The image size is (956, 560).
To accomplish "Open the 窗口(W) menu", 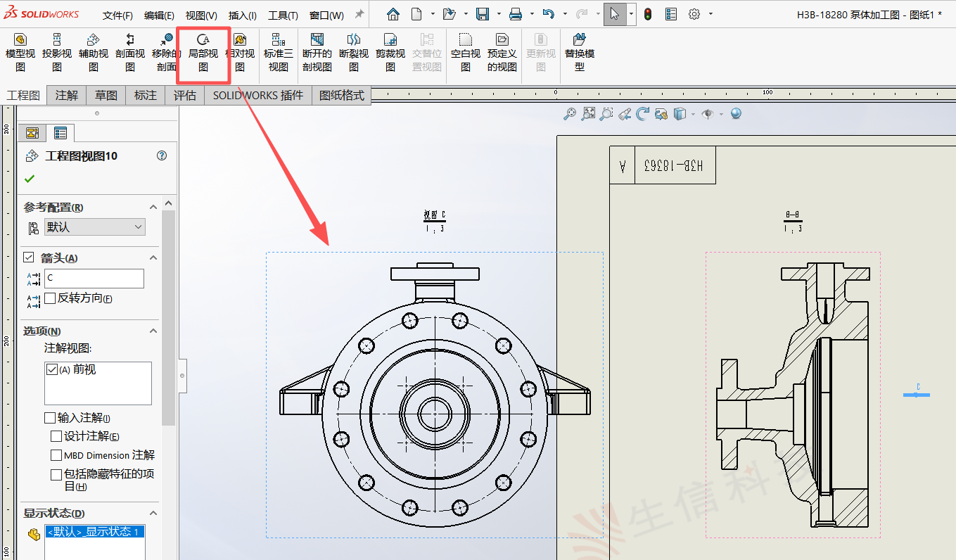I will coord(326,15).
